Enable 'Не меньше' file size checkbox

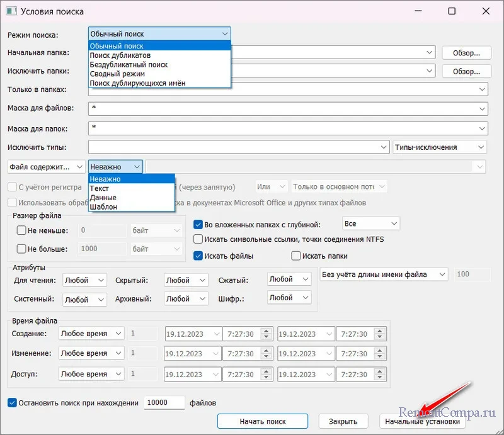[21, 230]
